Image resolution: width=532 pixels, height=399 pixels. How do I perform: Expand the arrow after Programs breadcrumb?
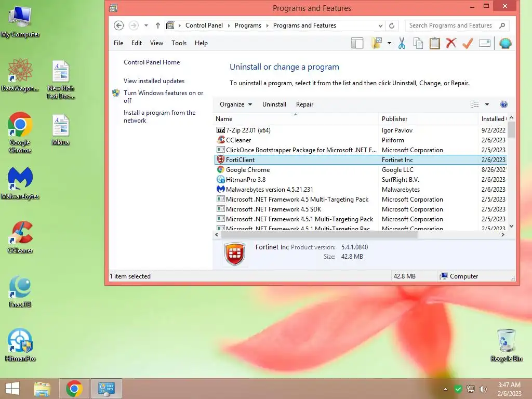(x=268, y=25)
